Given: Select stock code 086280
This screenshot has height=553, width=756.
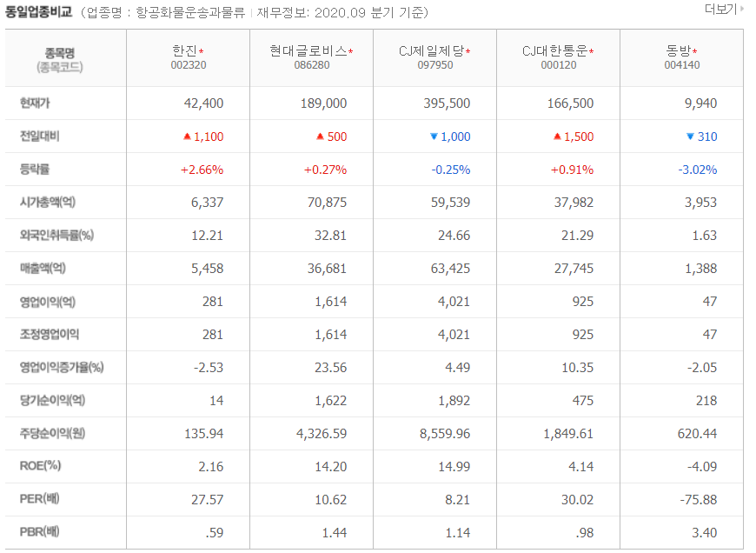Looking at the screenshot, I should (x=312, y=65).
